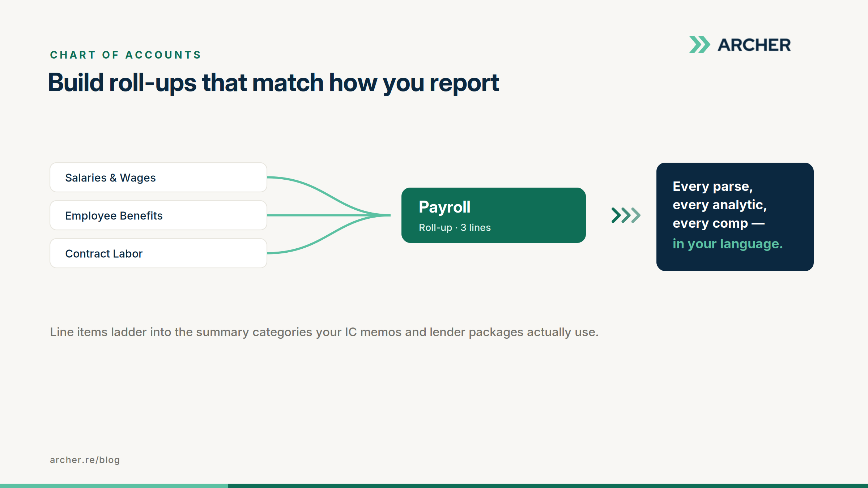
Task: Click the Roll-up · 3 lines subtitle
Action: pyautogui.click(x=455, y=228)
